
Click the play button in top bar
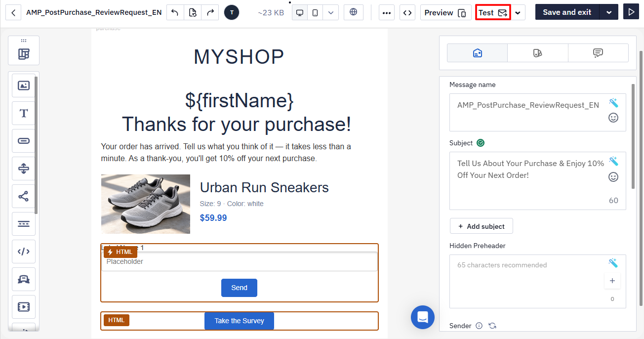pos(631,12)
